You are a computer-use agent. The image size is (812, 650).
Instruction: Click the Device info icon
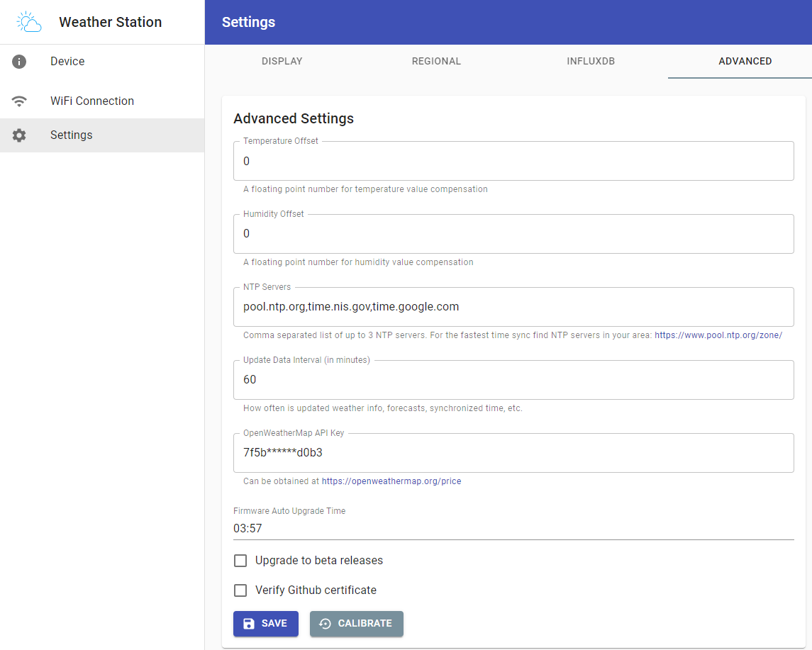pyautogui.click(x=19, y=62)
